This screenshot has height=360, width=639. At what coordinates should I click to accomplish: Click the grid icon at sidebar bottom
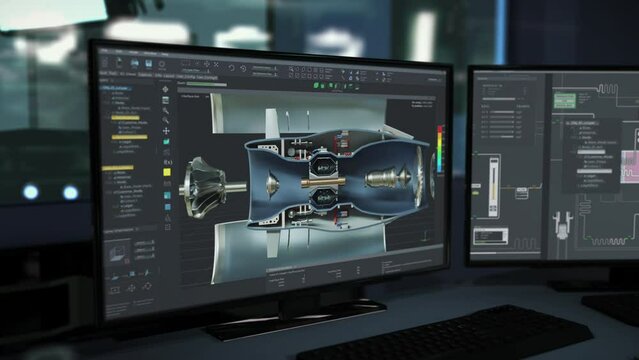pos(167,227)
